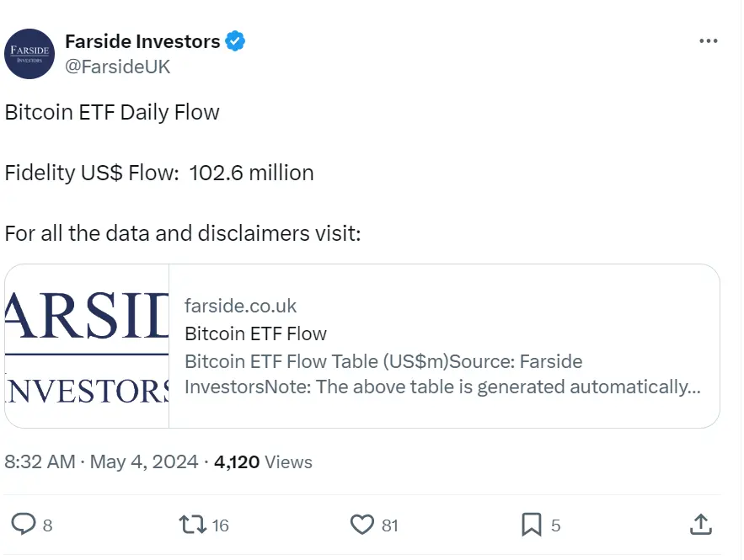This screenshot has height=560, width=744.
Task: Share the tweet
Action: [700, 525]
